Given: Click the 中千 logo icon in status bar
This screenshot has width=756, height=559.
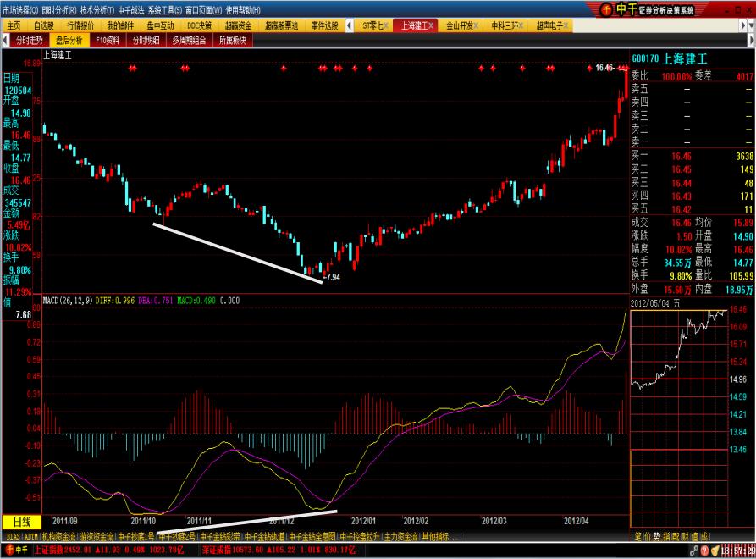Looking at the screenshot, I should coord(15,551).
